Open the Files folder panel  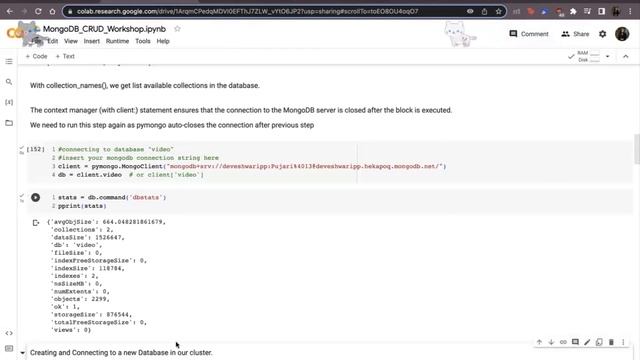tap(9, 123)
